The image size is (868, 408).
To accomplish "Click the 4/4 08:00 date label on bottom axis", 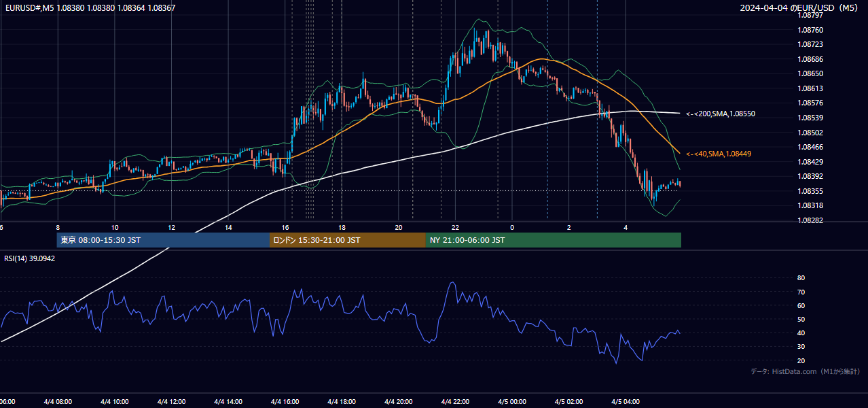I will tap(58, 402).
